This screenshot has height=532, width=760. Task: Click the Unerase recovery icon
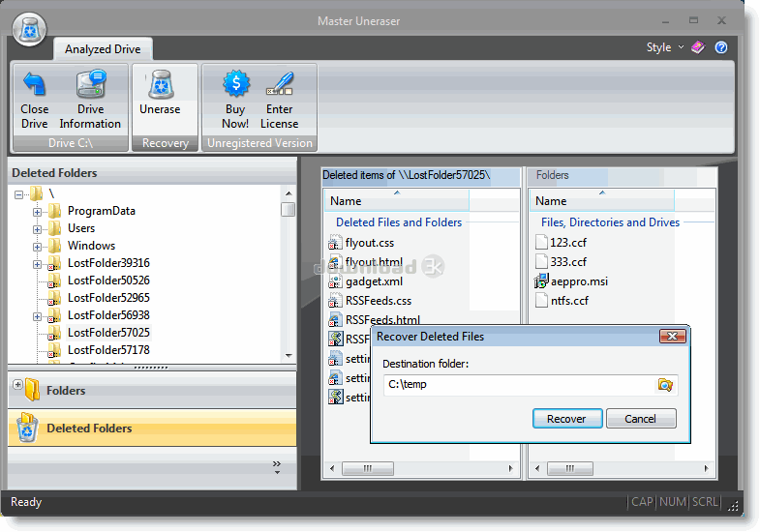coord(161,84)
